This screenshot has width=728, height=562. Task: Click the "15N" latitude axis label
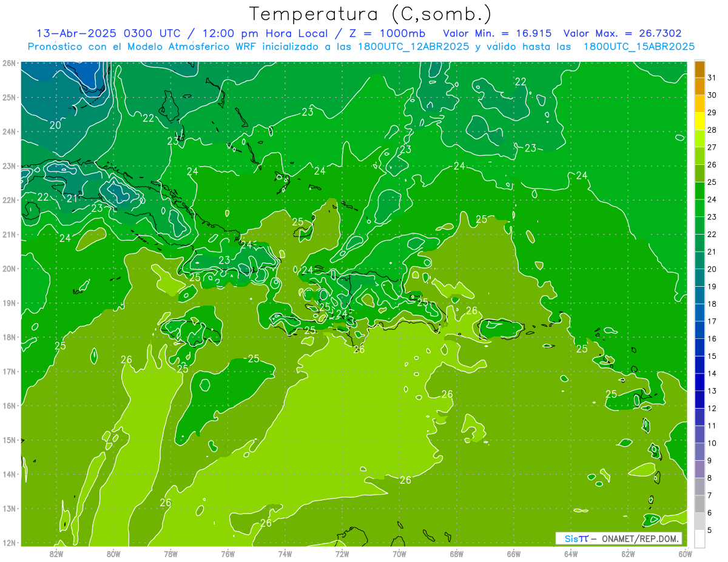(8, 440)
